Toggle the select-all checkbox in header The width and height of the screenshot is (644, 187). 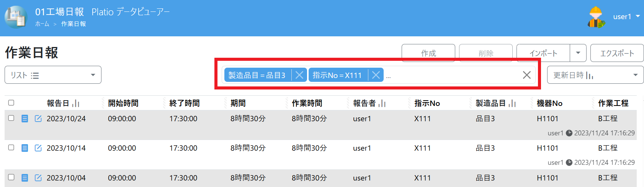pos(11,103)
